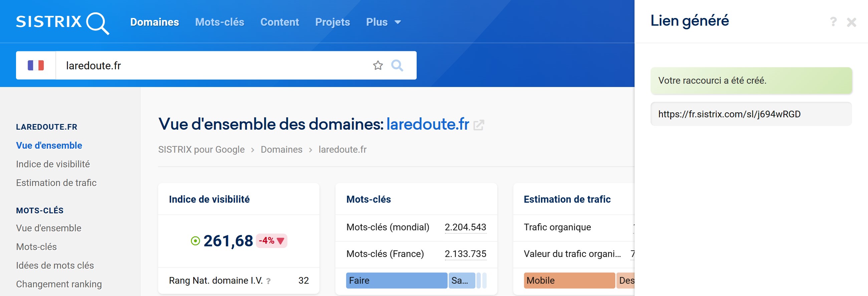The height and width of the screenshot is (296, 868).
Task: Click the LAREDOUTE.FR sidebar heading
Action: point(46,127)
